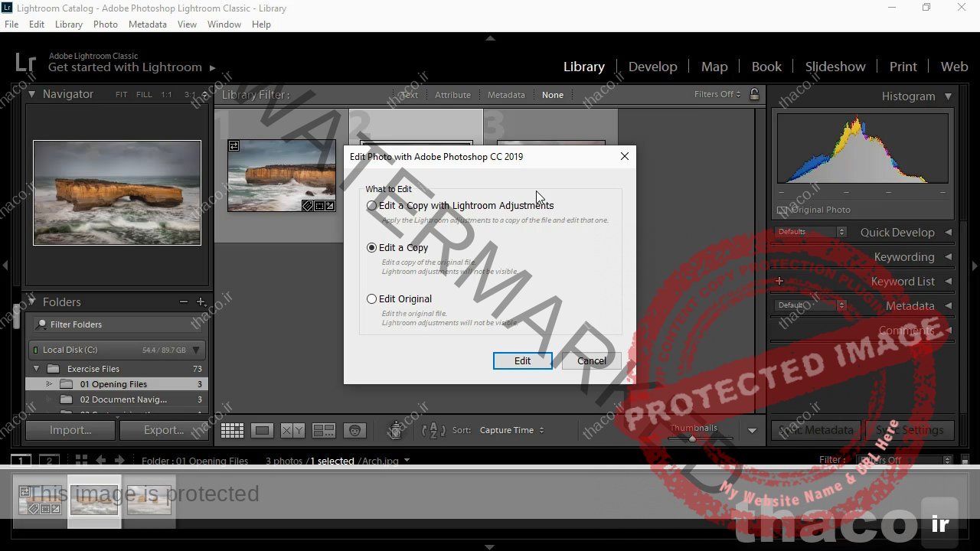Toggle the filter lock icon

tap(754, 94)
